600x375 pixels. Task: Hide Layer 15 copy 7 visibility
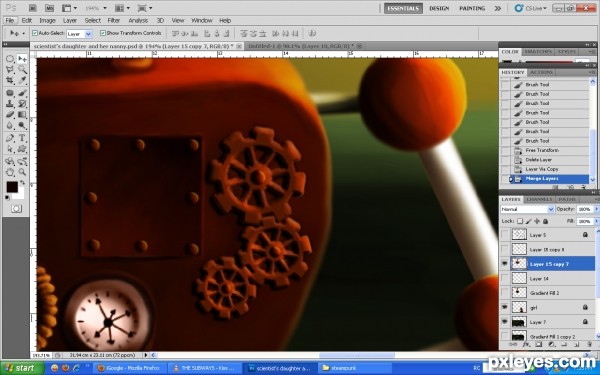tap(505, 264)
